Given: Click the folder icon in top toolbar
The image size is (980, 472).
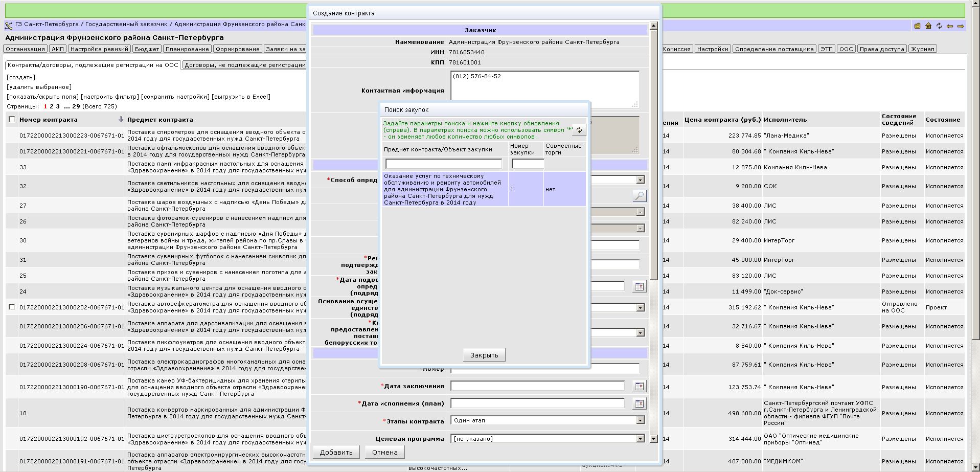Looking at the screenshot, I should tap(918, 26).
